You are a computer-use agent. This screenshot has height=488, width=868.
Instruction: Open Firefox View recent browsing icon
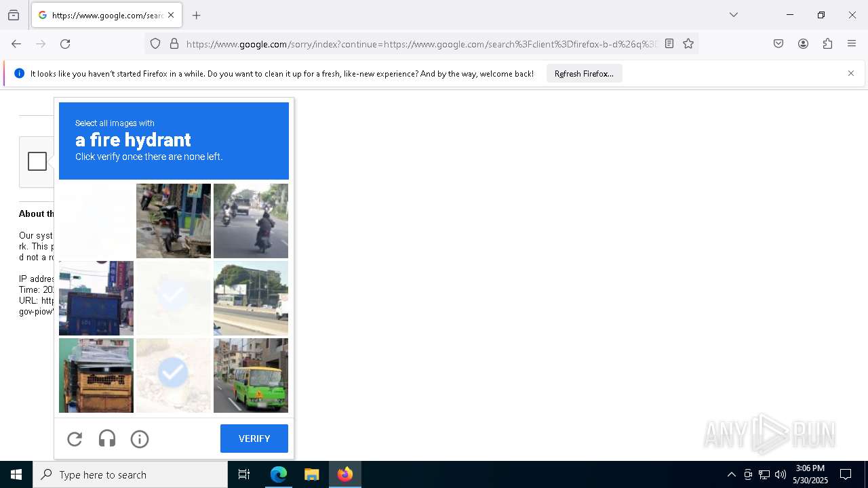[14, 15]
